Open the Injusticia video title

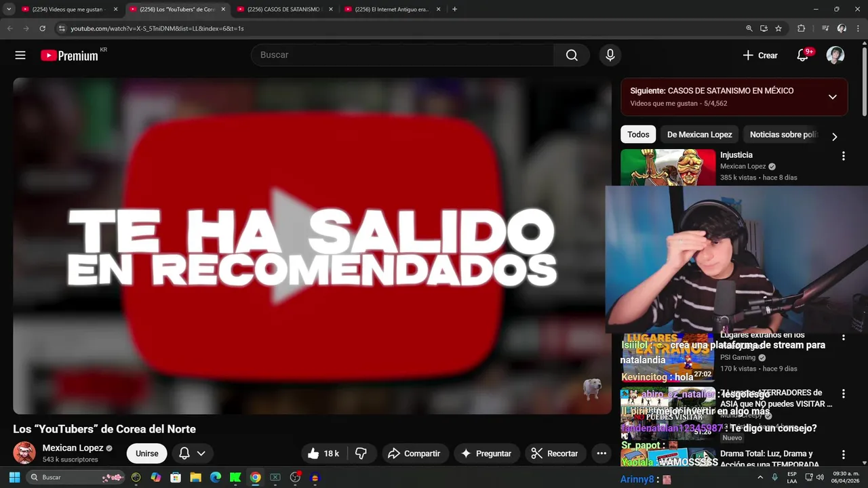point(736,155)
